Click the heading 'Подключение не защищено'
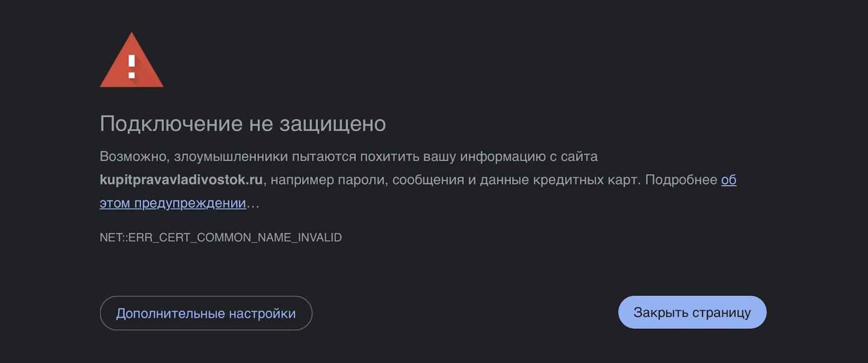 243,124
